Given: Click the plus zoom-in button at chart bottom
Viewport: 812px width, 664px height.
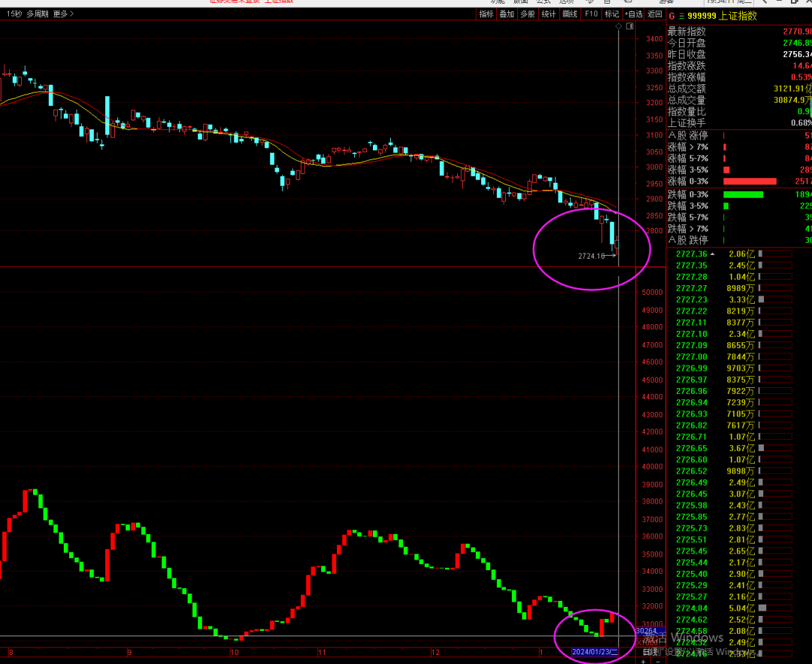Looking at the screenshot, I should pos(643,661).
